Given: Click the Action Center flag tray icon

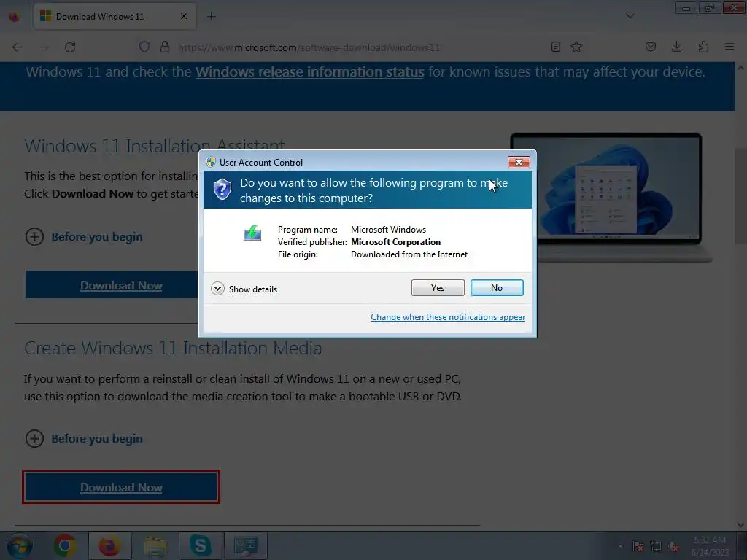Looking at the screenshot, I should 638,547.
